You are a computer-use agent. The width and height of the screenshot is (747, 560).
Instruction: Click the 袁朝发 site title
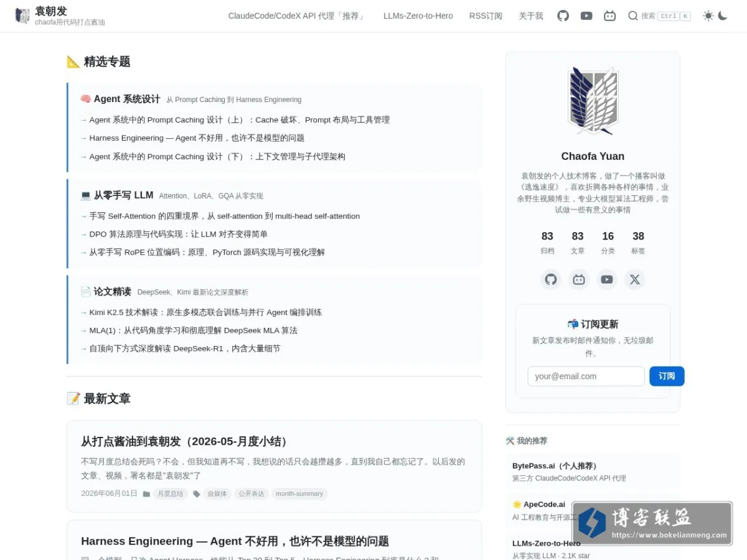(x=51, y=11)
